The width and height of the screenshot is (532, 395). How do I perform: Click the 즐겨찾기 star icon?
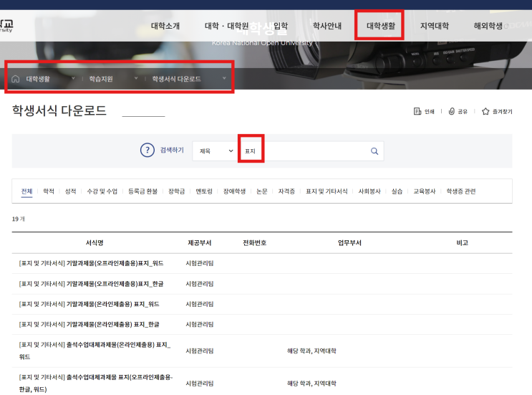485,111
